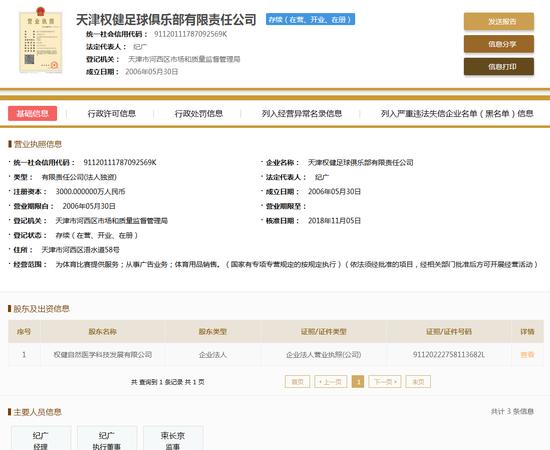Select 企业名称 row value in license section
The height and width of the screenshot is (450, 550).
click(x=361, y=162)
